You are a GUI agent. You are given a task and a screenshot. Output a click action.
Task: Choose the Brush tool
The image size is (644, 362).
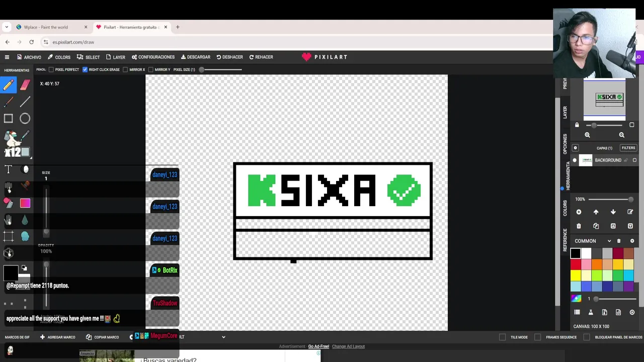[9, 102]
